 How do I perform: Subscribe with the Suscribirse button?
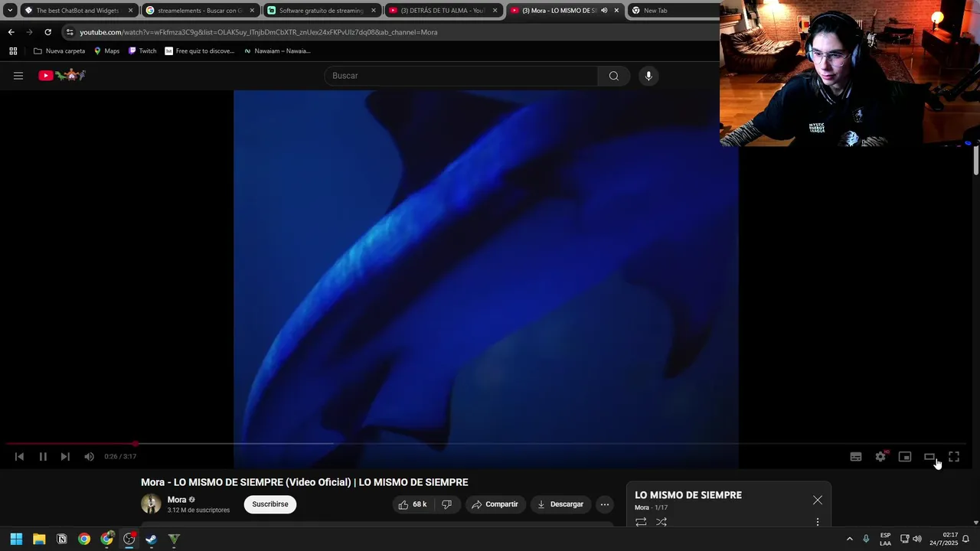click(x=270, y=504)
